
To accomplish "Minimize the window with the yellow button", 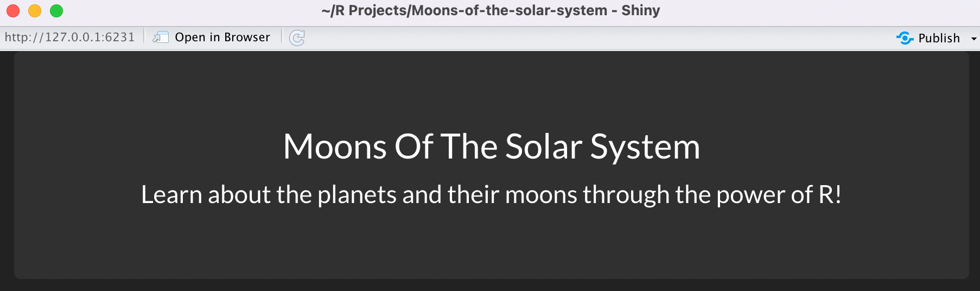I will [35, 11].
